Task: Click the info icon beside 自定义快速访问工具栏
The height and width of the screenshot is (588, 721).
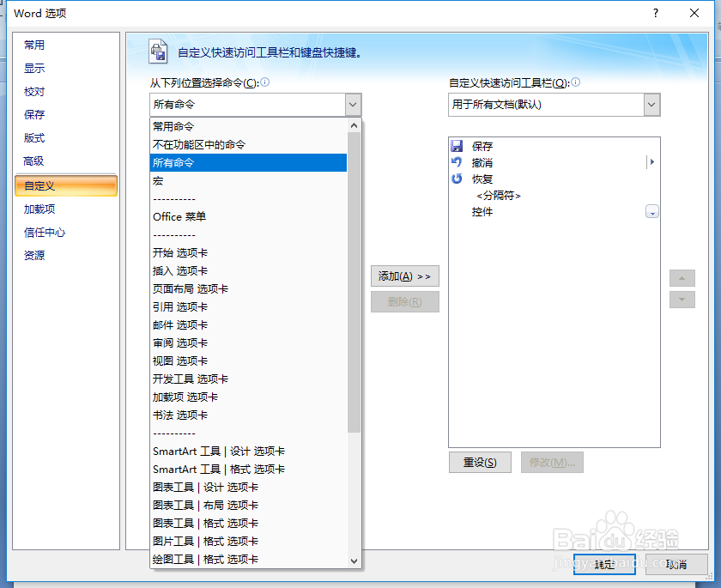Action: (x=575, y=82)
